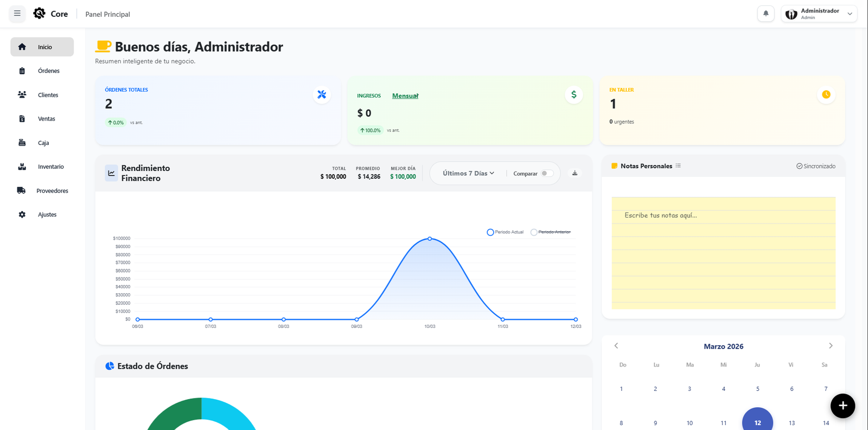This screenshot has width=868, height=430.
Task: Click the $ 100,000 Mejor Día value
Action: tap(403, 177)
